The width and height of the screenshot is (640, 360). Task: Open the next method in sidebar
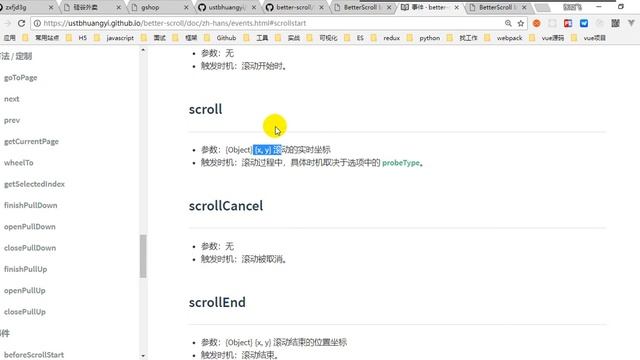(x=11, y=99)
